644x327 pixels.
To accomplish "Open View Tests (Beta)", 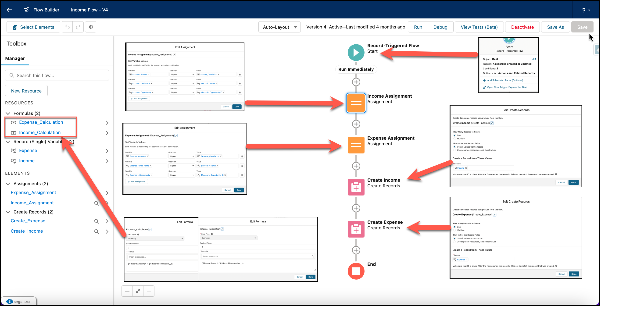I will coord(479,27).
